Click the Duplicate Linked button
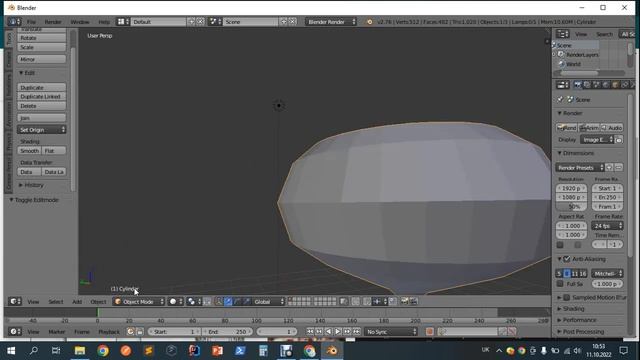This screenshot has width=640, height=360. (42, 96)
